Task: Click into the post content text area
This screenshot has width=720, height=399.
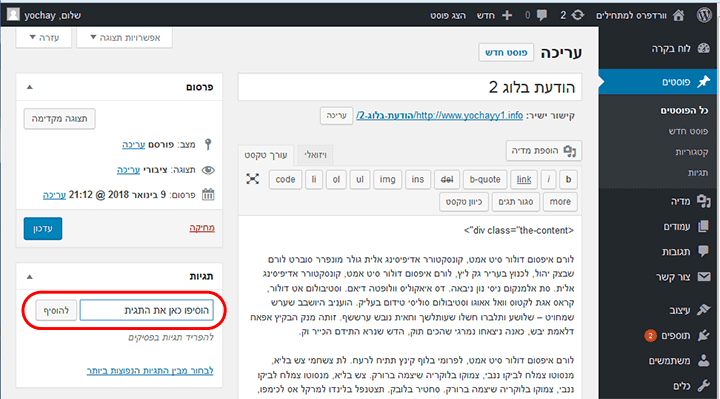Action: [x=410, y=308]
